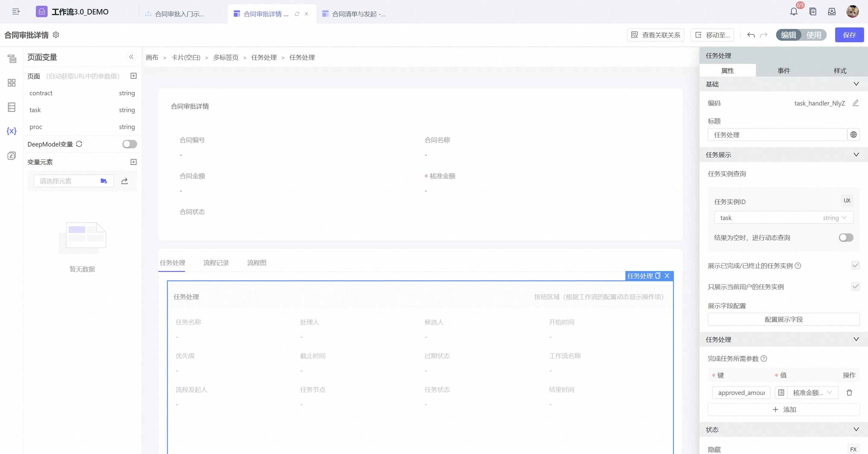Click the undo arrow in the toolbar

click(751, 35)
